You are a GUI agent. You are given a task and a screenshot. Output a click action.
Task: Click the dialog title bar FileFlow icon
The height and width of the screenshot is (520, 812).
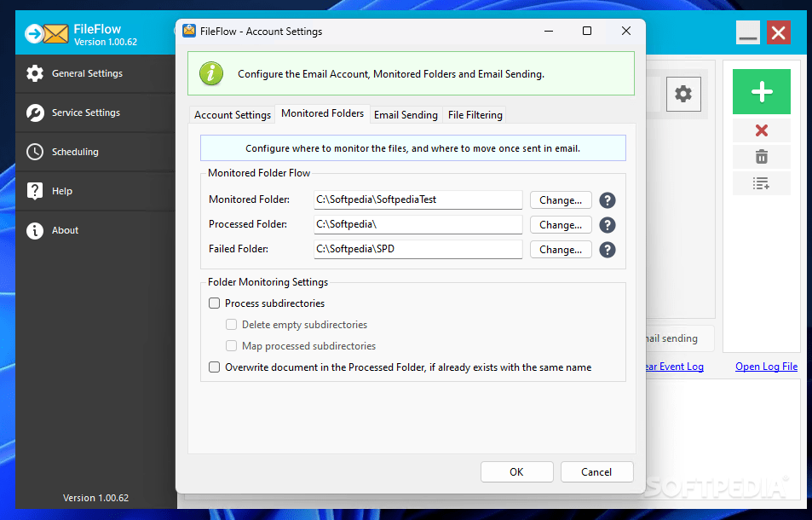pyautogui.click(x=189, y=31)
